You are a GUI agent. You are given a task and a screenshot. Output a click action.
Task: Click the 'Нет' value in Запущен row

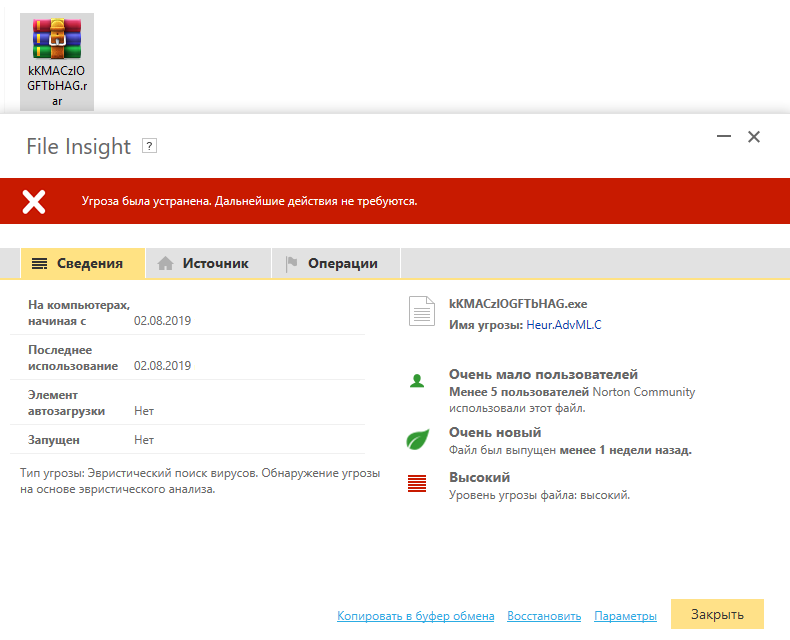[144, 440]
